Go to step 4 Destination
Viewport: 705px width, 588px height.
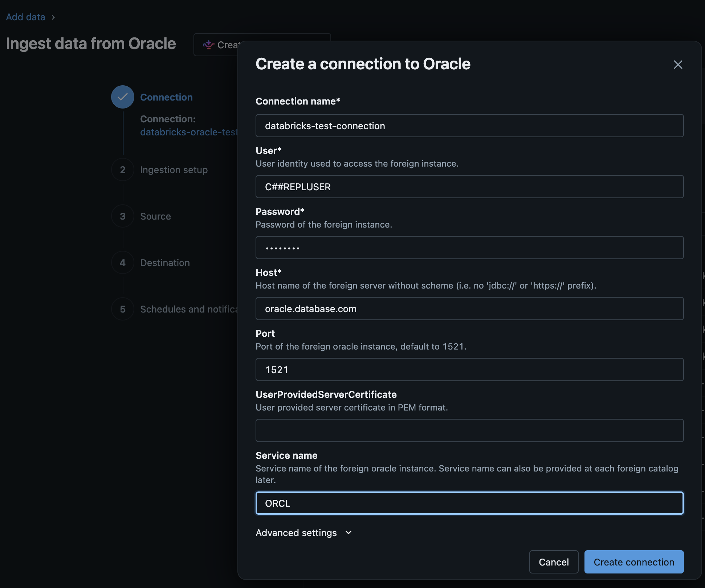click(165, 262)
